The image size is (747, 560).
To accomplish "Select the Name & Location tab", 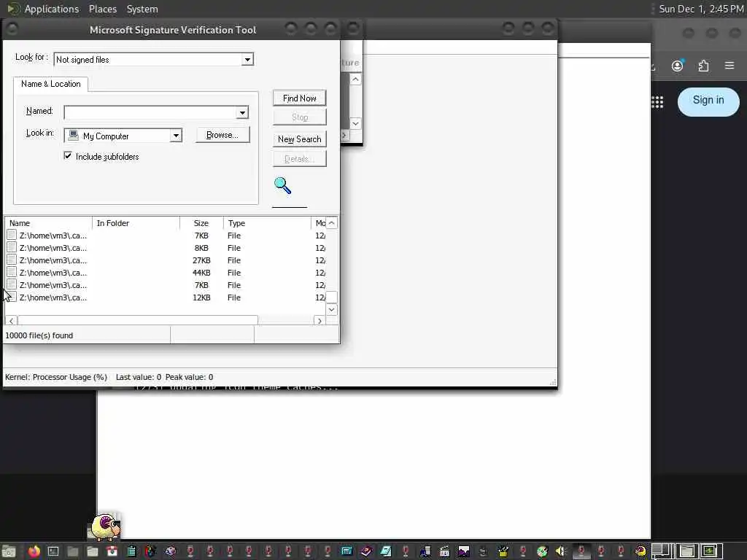I will [x=50, y=84].
